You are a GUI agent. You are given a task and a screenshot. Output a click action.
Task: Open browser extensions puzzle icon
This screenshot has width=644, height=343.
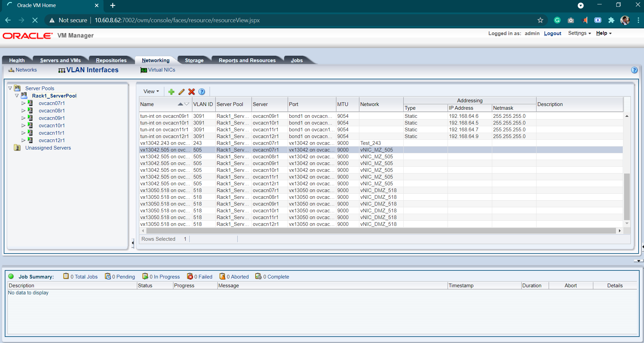pos(611,20)
